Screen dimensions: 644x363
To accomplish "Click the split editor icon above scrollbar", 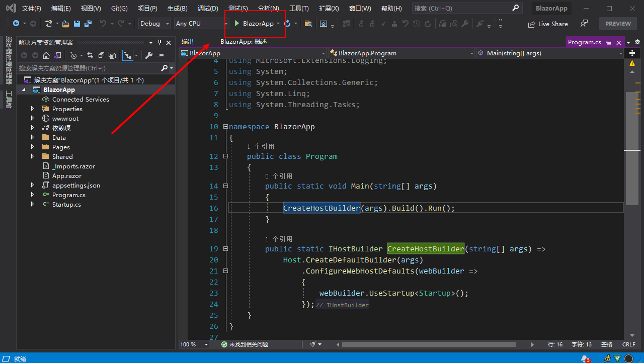I will (632, 53).
